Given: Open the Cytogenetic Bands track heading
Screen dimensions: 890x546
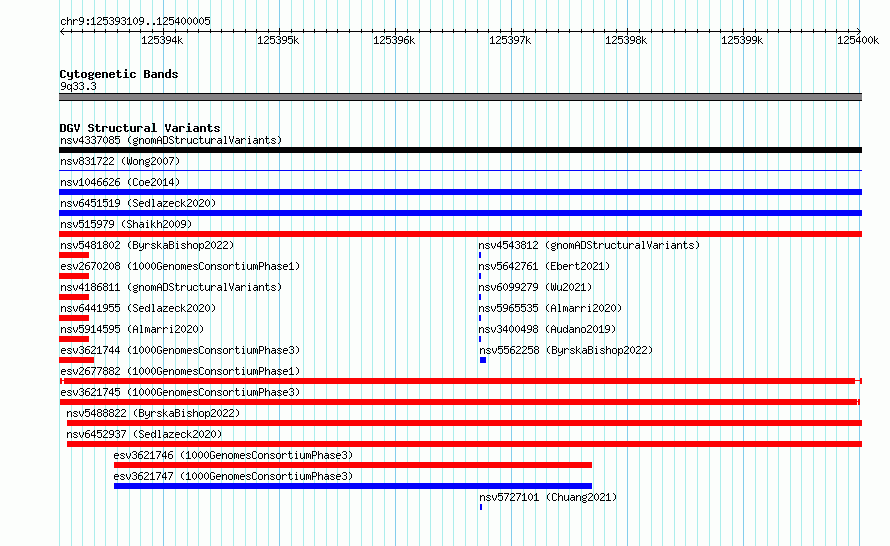Looking at the screenshot, I should coord(119,74).
